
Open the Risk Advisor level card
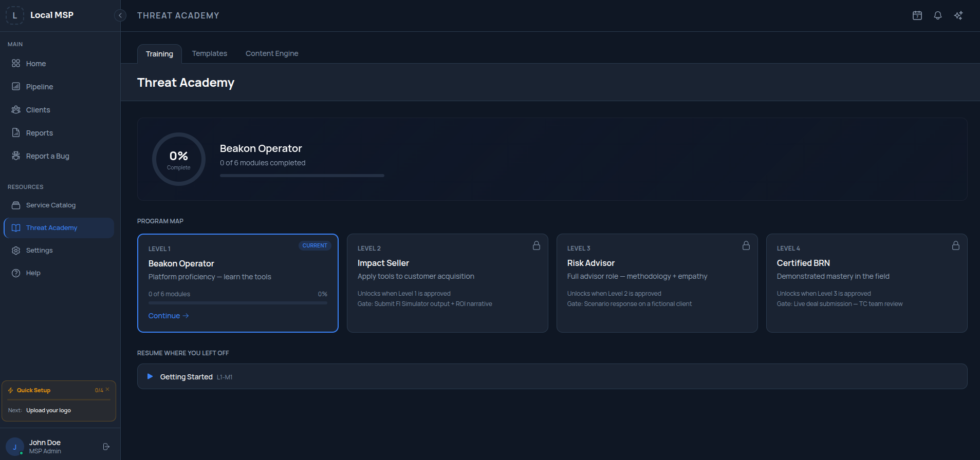[x=657, y=283]
